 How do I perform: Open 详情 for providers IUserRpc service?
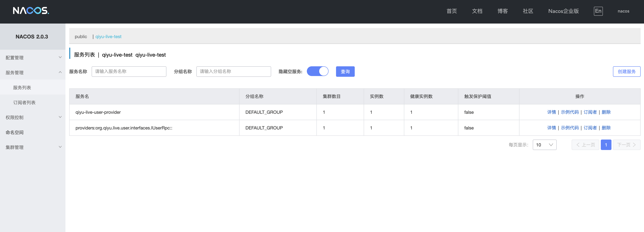point(551,128)
